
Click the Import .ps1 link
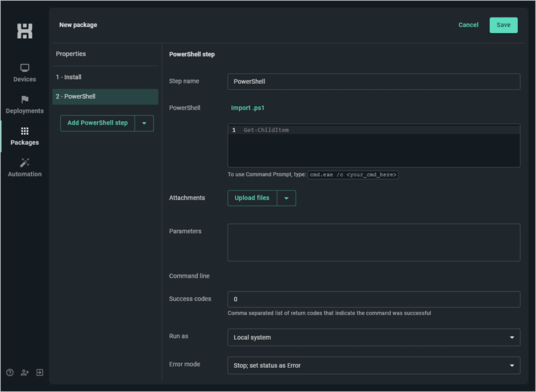pos(248,108)
